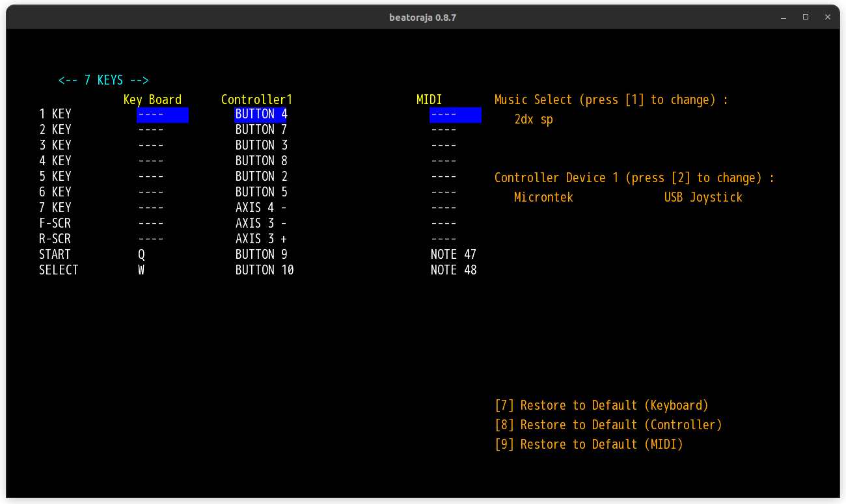The width and height of the screenshot is (846, 504).
Task: Click the Microntek USB Joystick device name
Action: [628, 198]
